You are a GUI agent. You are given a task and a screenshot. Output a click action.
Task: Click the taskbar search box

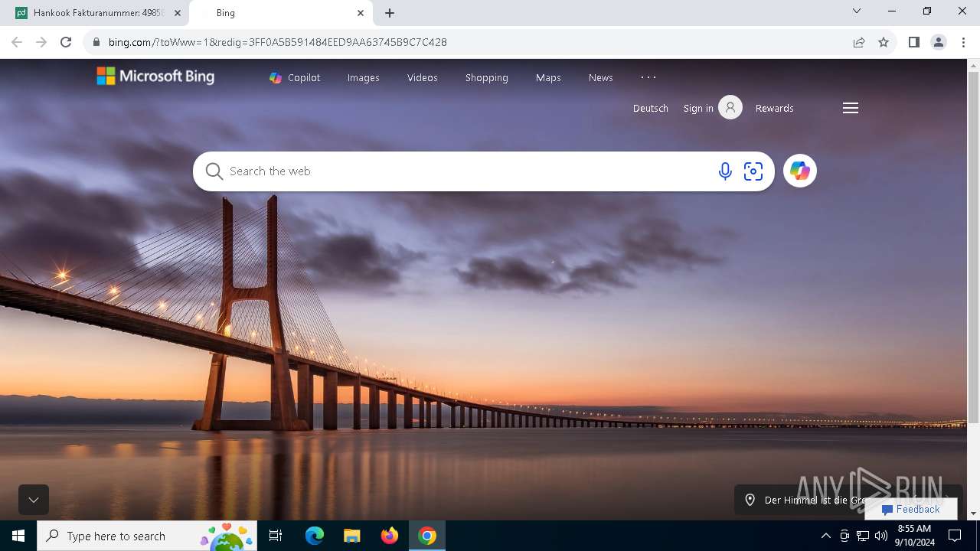click(x=146, y=536)
